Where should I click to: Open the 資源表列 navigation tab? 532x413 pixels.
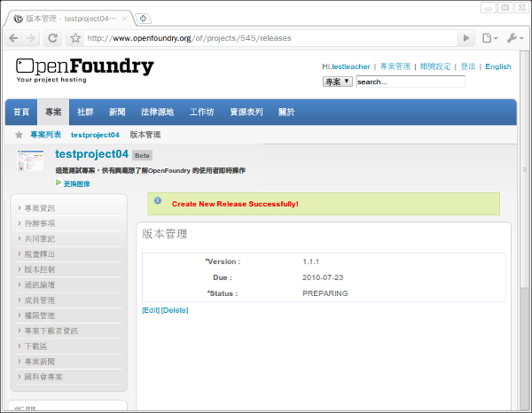click(x=246, y=112)
